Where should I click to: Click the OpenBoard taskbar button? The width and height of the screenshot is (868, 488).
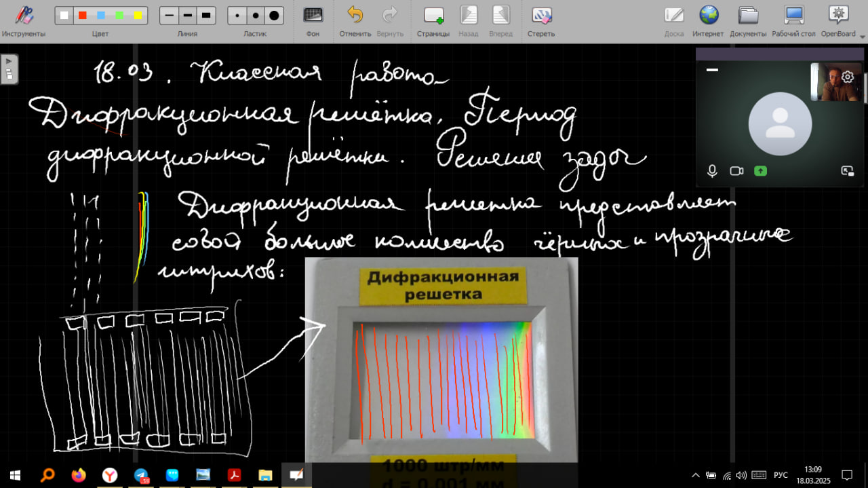pos(296,475)
